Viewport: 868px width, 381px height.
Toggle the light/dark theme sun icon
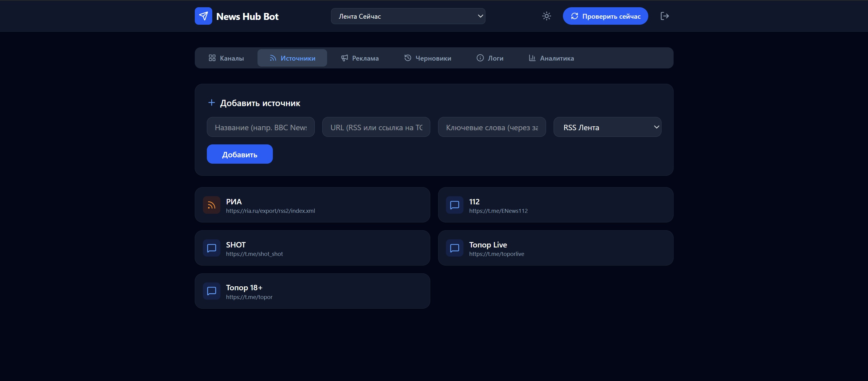[x=546, y=16]
